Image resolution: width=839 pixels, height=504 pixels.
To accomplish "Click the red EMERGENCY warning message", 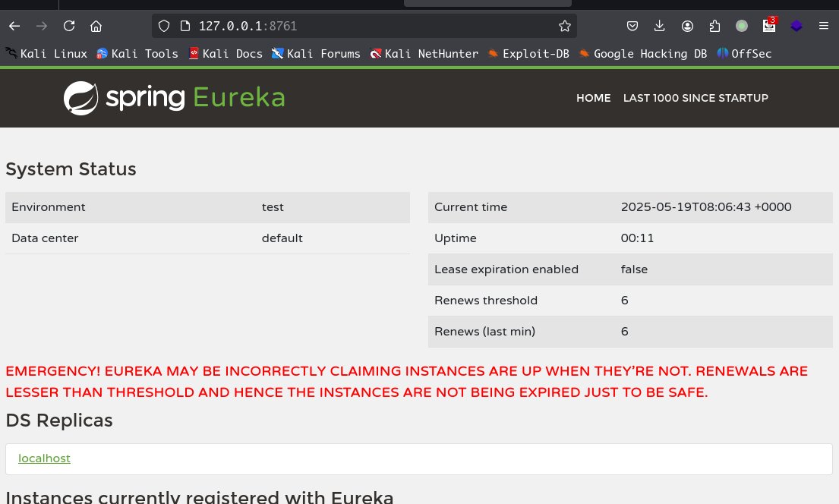I will 407,382.
